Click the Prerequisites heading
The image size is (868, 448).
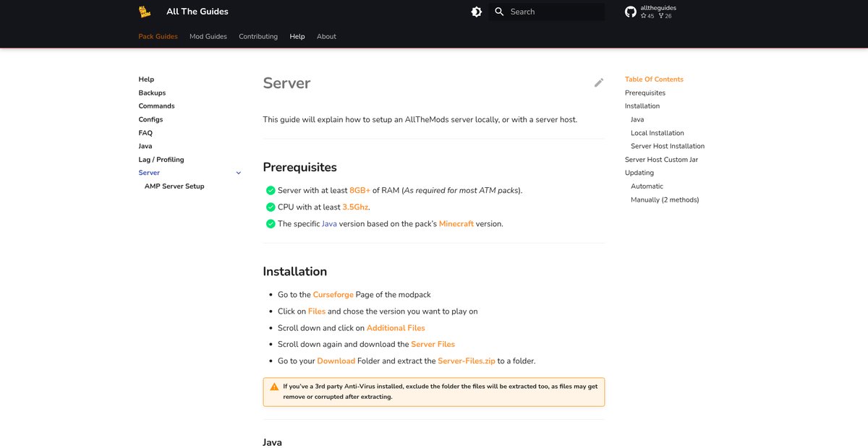tap(300, 168)
